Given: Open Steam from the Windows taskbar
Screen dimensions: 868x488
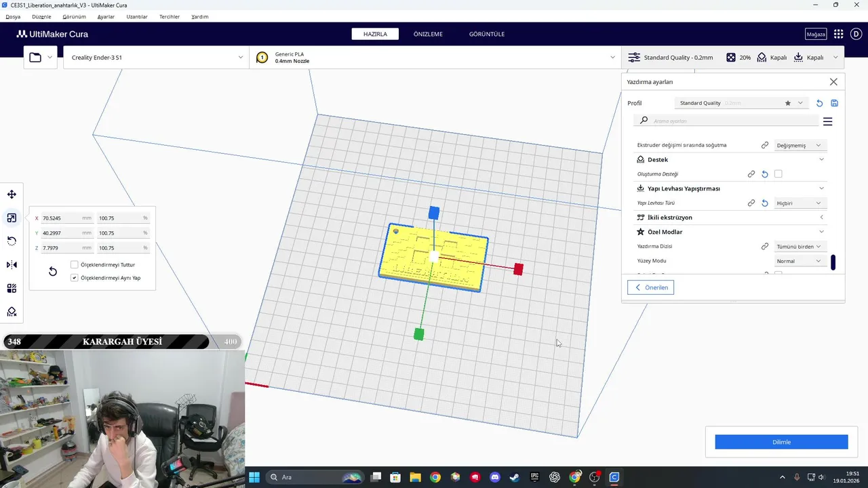Looking at the screenshot, I should (x=515, y=477).
